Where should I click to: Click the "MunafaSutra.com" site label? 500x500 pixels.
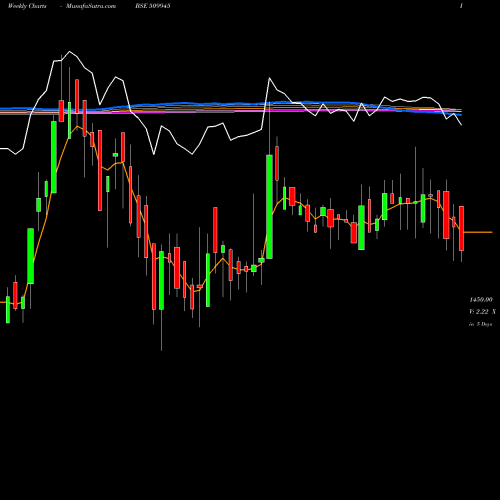(x=91, y=6)
